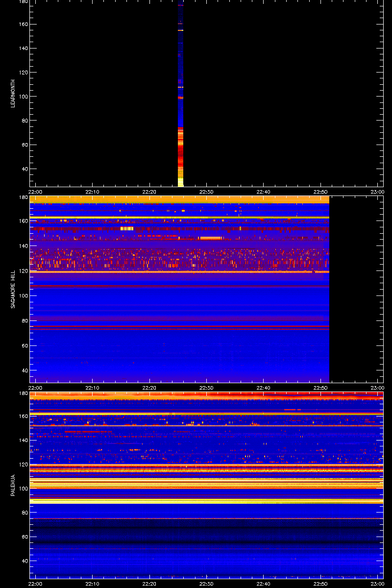The height and width of the screenshot is (588, 392).
Task: Pick 22:20 time label under Palehua panel
Action: tap(149, 584)
